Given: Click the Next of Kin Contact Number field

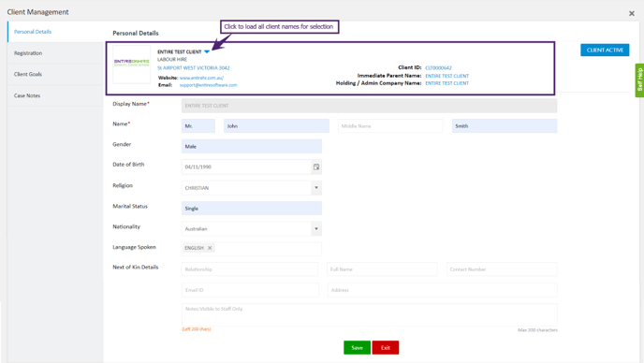Looking at the screenshot, I should click(x=502, y=269).
